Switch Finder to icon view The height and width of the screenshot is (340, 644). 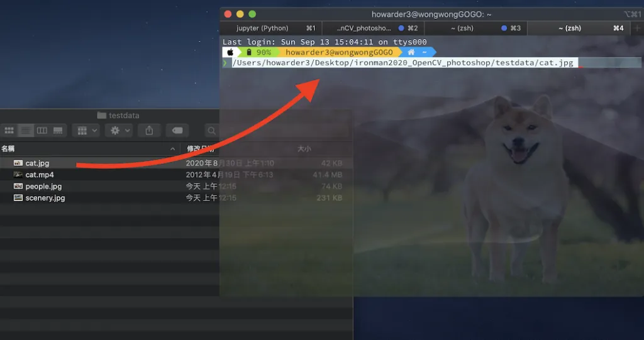(x=9, y=131)
